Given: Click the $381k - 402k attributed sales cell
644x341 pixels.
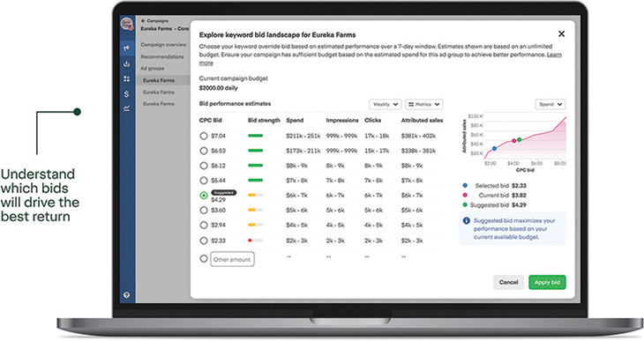Looking at the screenshot, I should click(418, 136).
